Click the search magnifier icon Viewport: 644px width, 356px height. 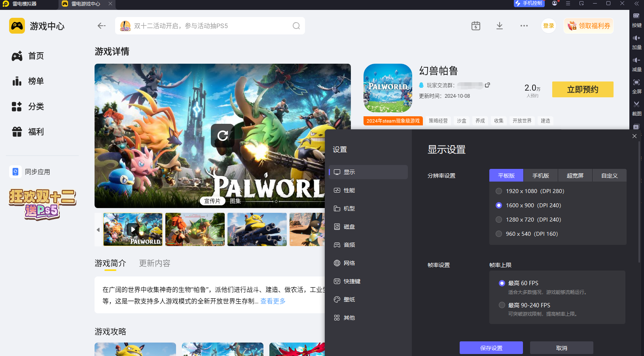(x=296, y=26)
